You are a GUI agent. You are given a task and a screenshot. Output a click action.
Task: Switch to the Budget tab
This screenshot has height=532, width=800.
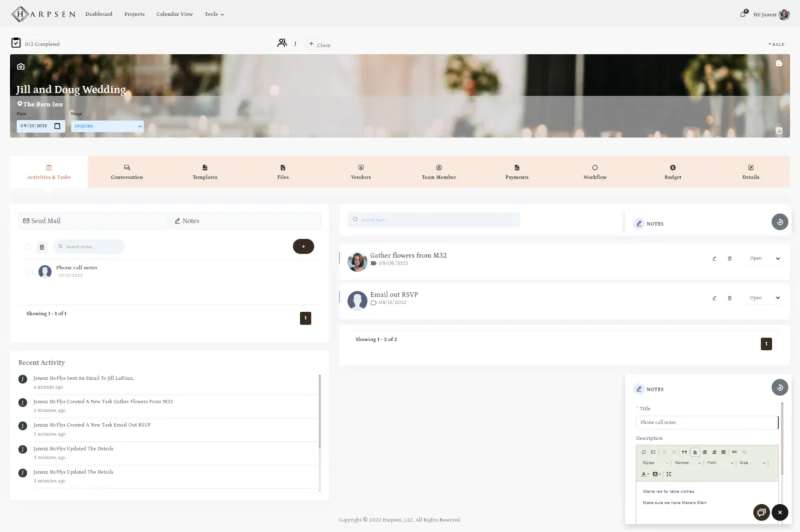(673, 172)
